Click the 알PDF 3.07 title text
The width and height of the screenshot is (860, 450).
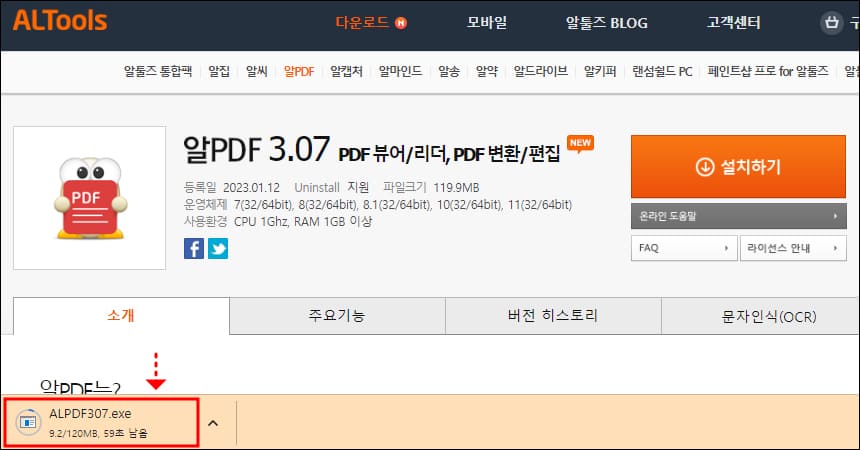pyautogui.click(x=256, y=149)
